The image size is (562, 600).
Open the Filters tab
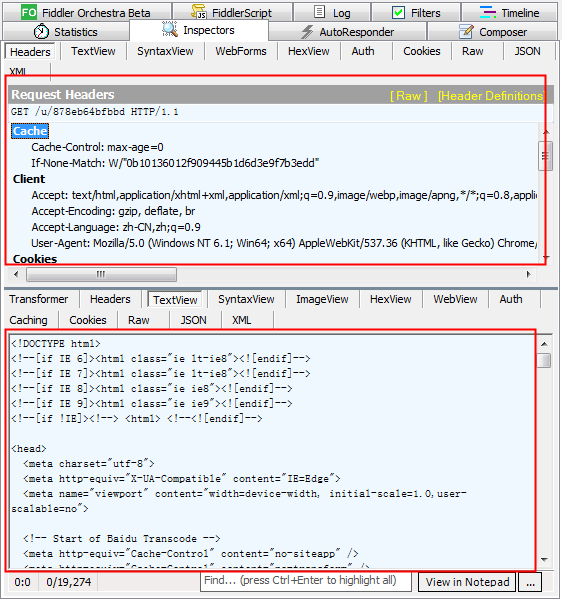[416, 13]
